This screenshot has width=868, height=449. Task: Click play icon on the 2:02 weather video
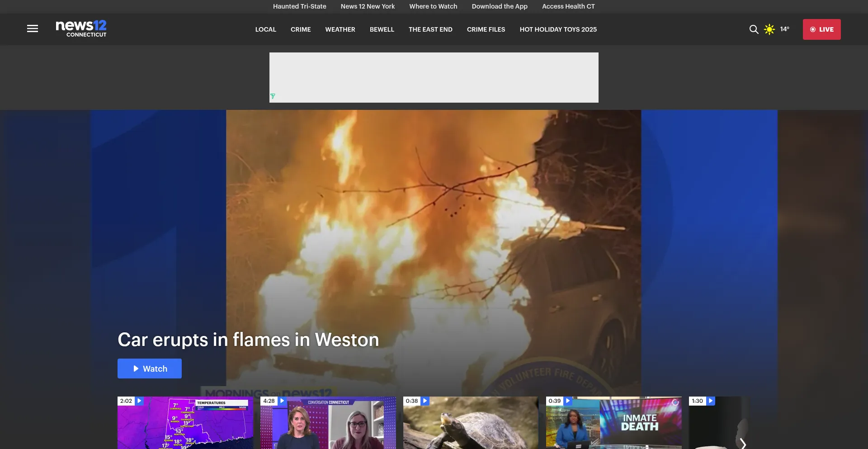(139, 401)
